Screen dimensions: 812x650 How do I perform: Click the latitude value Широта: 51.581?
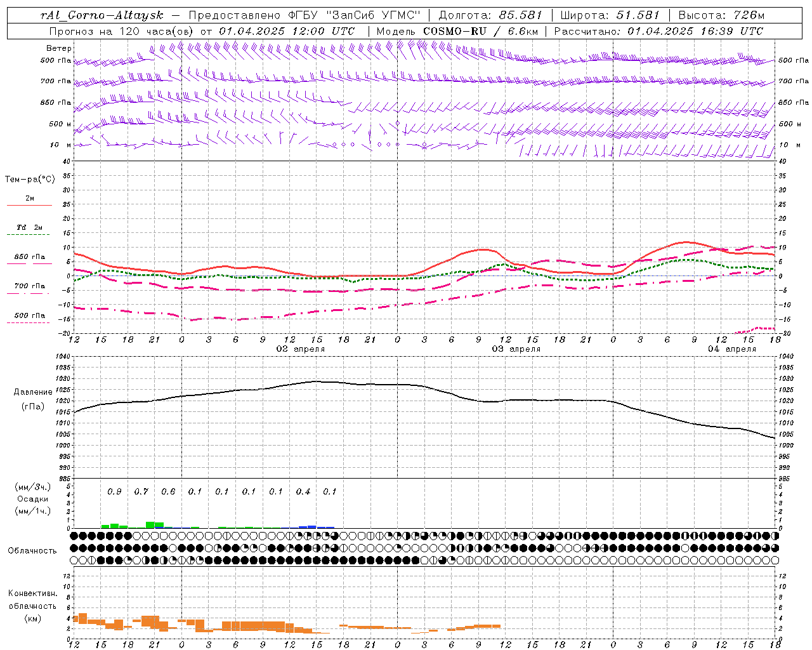[610, 15]
